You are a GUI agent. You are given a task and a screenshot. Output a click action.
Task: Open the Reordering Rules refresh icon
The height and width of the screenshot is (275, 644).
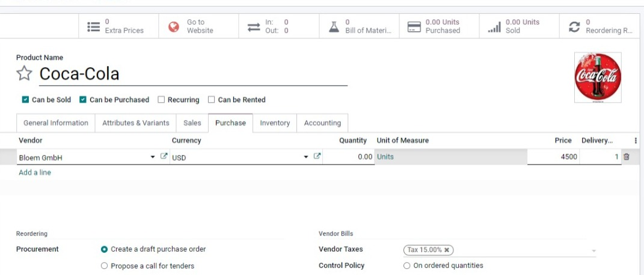[x=574, y=27]
